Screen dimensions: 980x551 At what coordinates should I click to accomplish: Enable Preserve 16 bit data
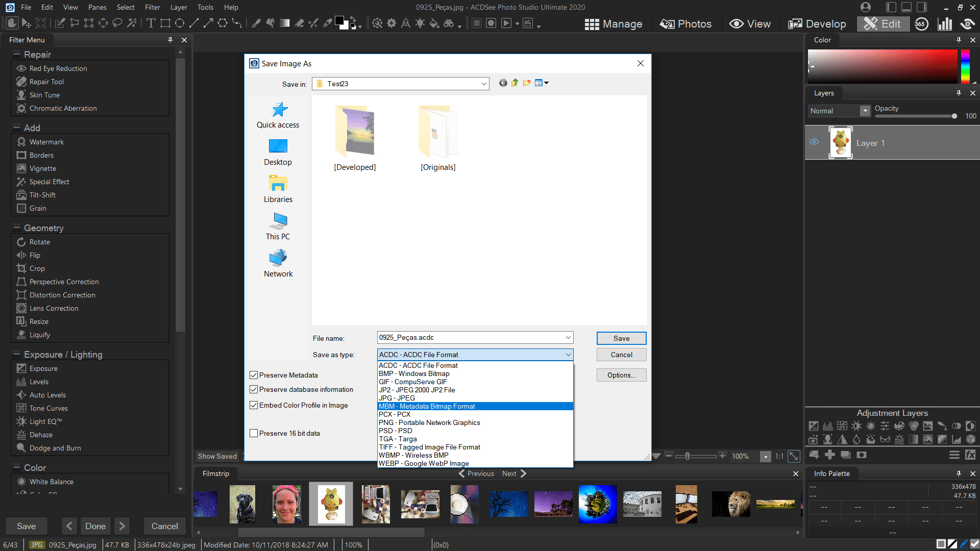pos(254,433)
